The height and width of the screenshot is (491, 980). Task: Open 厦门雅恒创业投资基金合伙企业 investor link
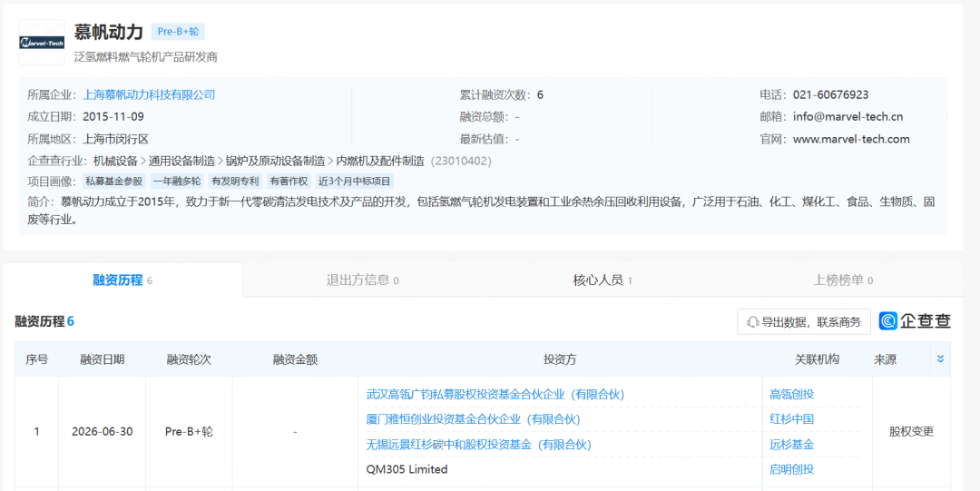[473, 419]
